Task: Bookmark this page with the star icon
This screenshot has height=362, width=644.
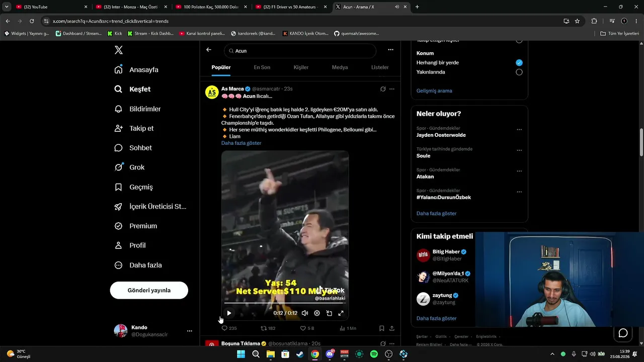Action: (x=577, y=21)
